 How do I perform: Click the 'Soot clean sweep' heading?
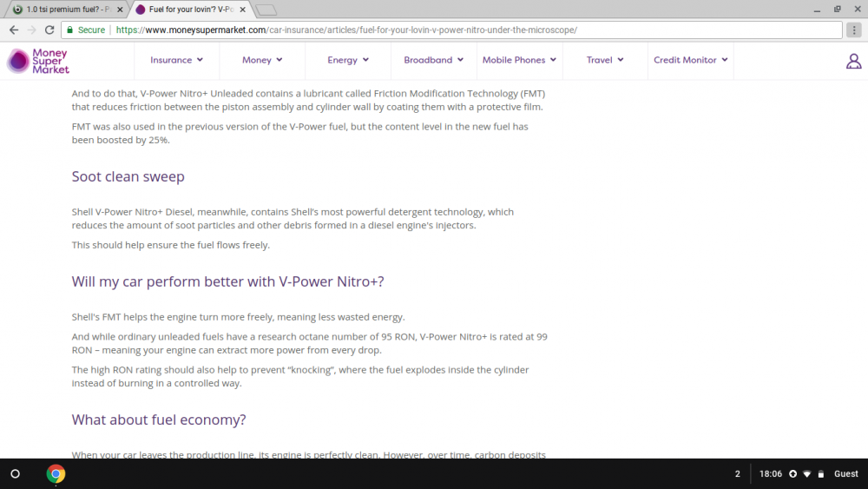[128, 176]
